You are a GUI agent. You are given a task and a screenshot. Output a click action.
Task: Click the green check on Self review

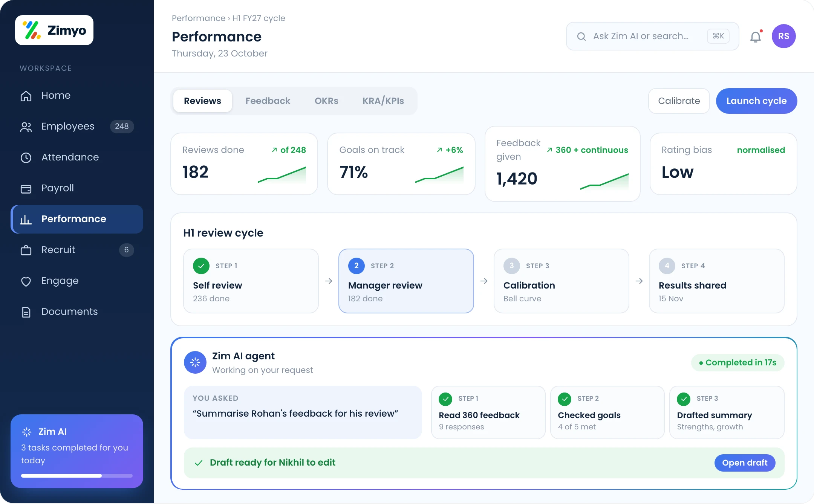point(201,266)
